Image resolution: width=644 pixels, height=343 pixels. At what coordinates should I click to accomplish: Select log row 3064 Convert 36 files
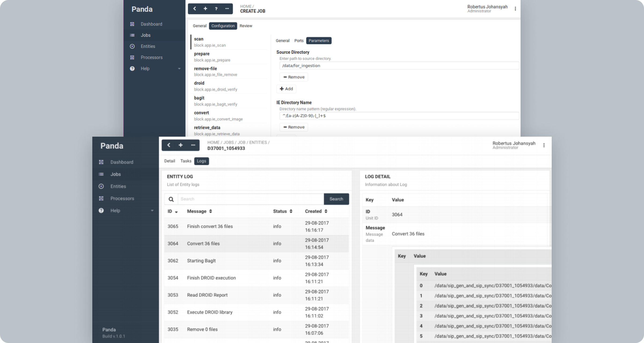(257, 244)
